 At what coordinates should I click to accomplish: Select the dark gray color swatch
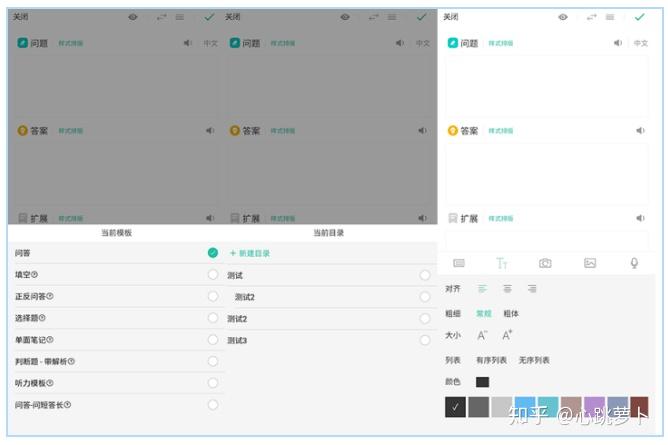tap(478, 407)
